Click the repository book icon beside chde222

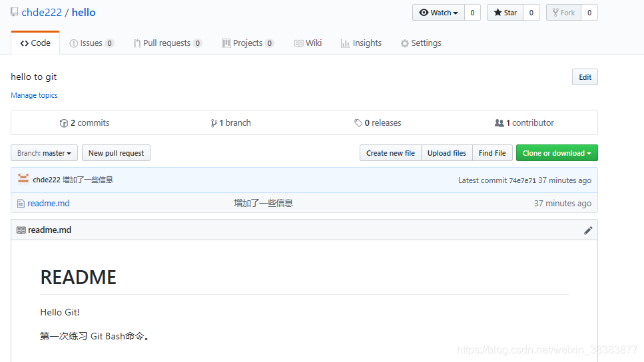point(15,12)
